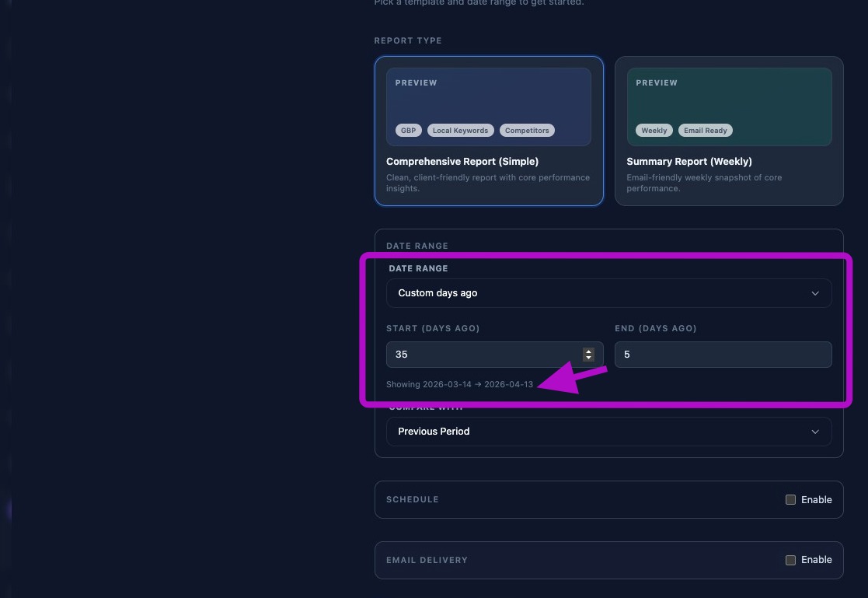
Task: Click the REPORT TYPE heading
Action: [x=408, y=41]
